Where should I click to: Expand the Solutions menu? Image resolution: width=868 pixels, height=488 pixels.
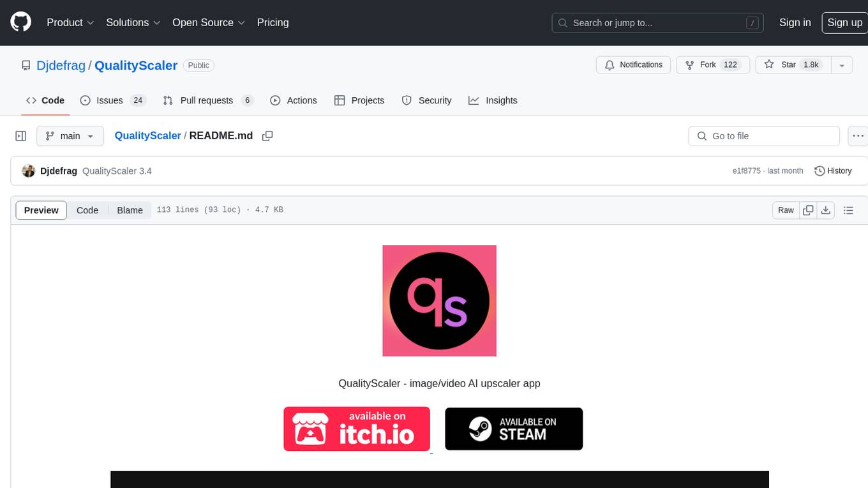133,22
